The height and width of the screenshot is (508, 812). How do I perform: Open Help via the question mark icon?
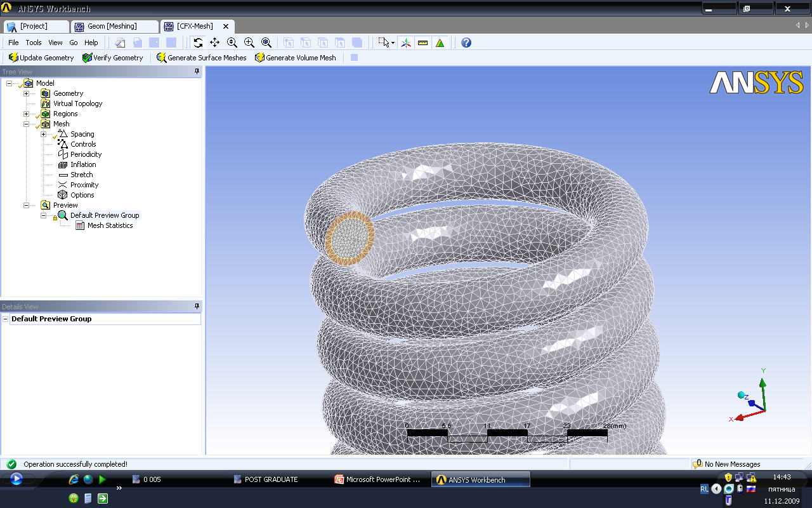click(466, 43)
